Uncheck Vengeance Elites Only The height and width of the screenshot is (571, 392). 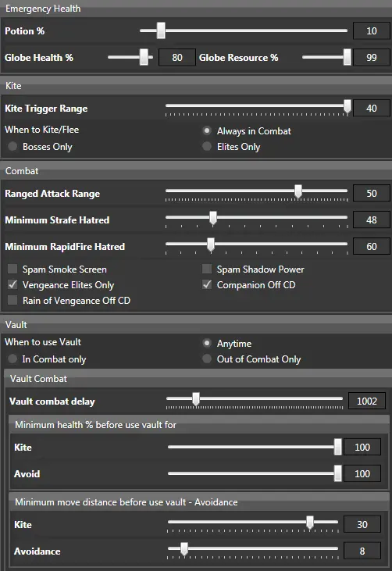pyautogui.click(x=12, y=285)
